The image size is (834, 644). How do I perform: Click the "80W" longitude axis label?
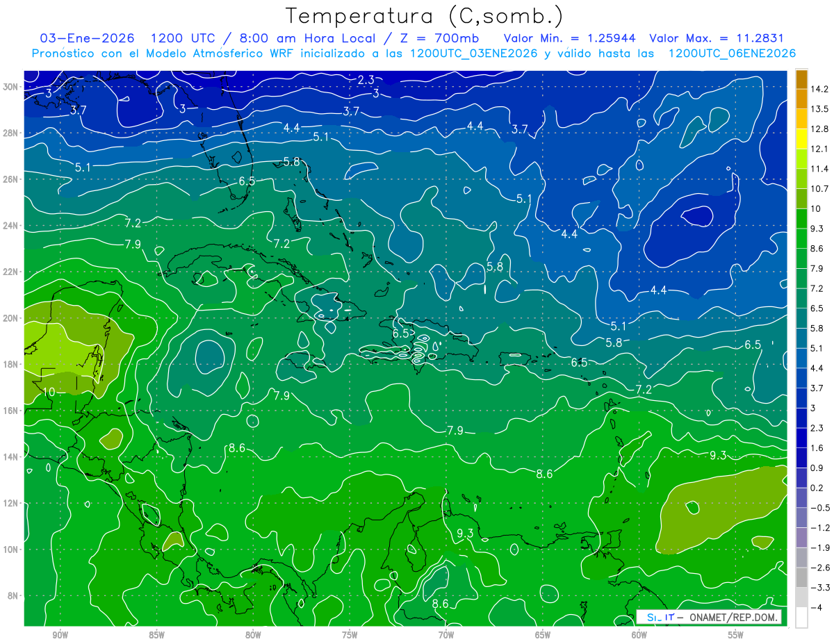click(x=253, y=635)
